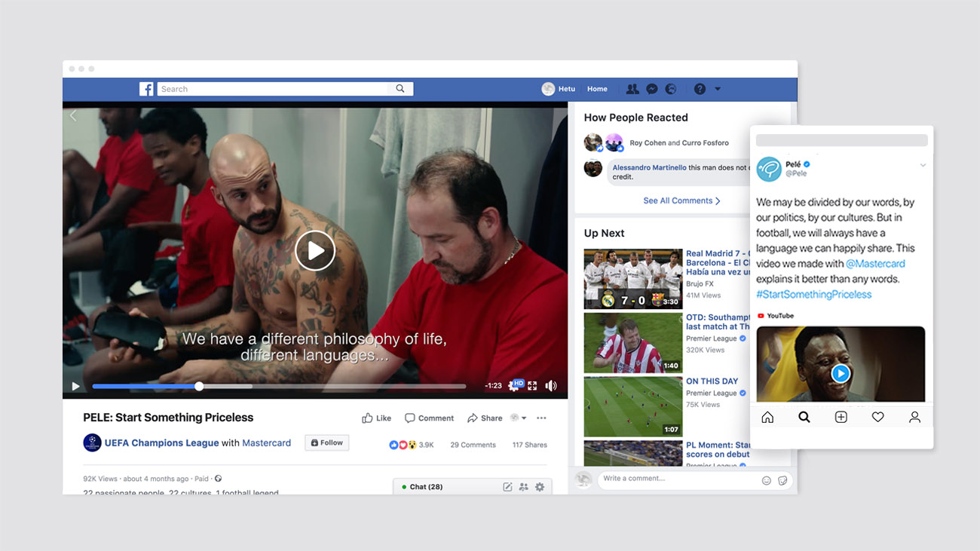Image resolution: width=980 pixels, height=551 pixels.
Task: Click the Real Madrid 7 - video title
Action: point(718,262)
